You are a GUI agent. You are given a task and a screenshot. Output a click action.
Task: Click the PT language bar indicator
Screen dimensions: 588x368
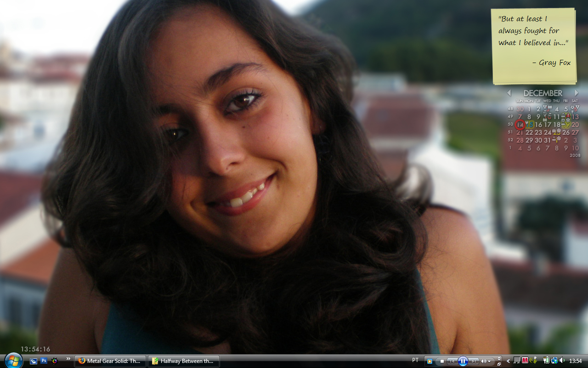point(415,361)
